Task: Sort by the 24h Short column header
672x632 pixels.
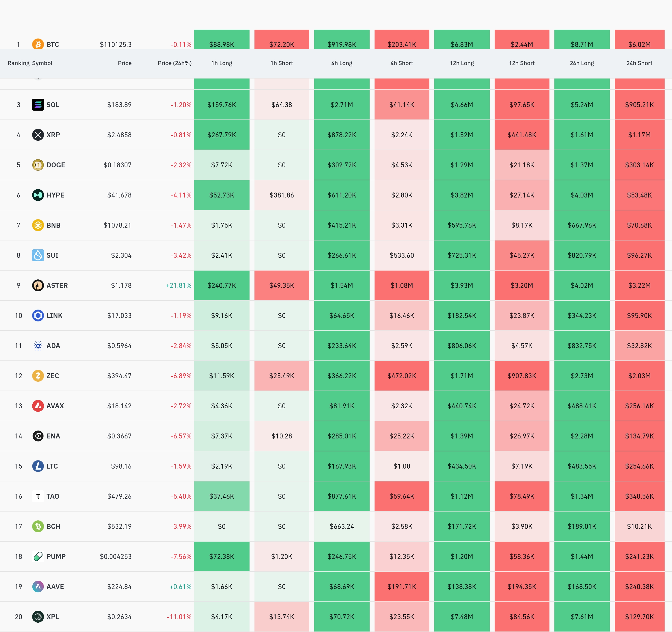Action: [639, 63]
